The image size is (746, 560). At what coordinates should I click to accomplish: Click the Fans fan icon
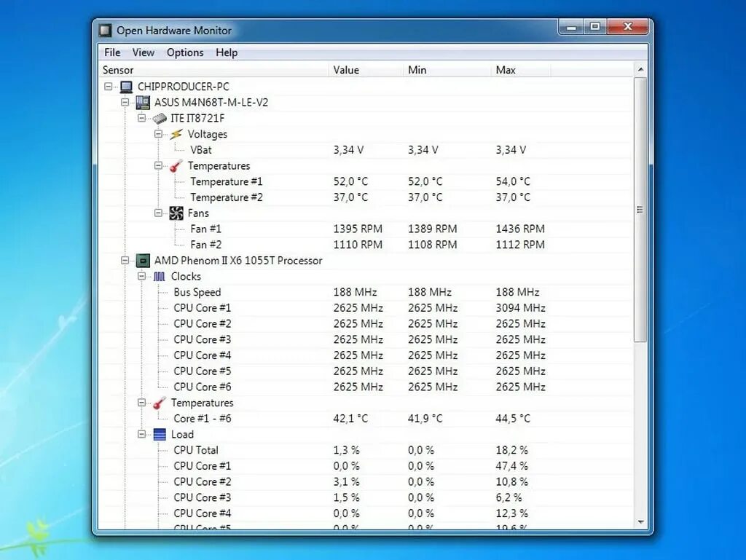tap(176, 213)
